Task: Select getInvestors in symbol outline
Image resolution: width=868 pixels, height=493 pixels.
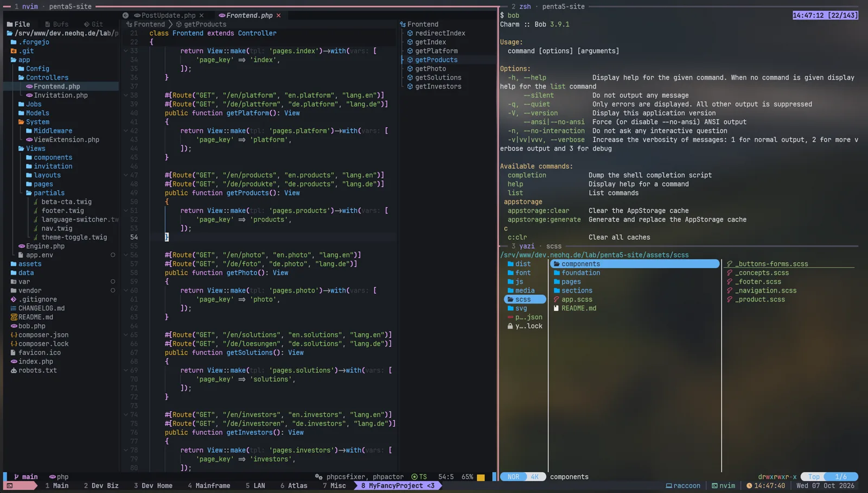Action: pos(438,86)
